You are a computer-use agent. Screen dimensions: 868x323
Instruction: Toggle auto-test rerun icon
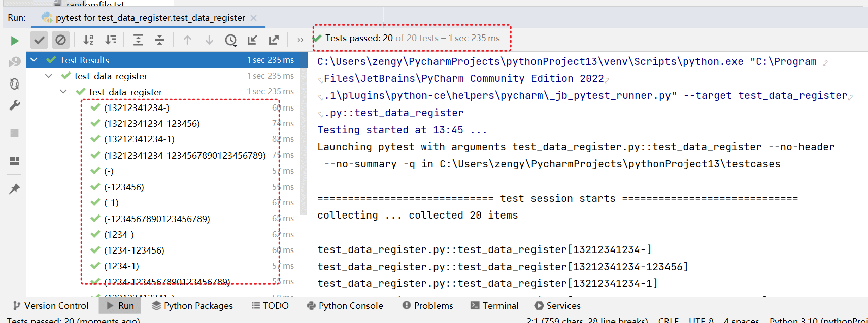point(15,84)
